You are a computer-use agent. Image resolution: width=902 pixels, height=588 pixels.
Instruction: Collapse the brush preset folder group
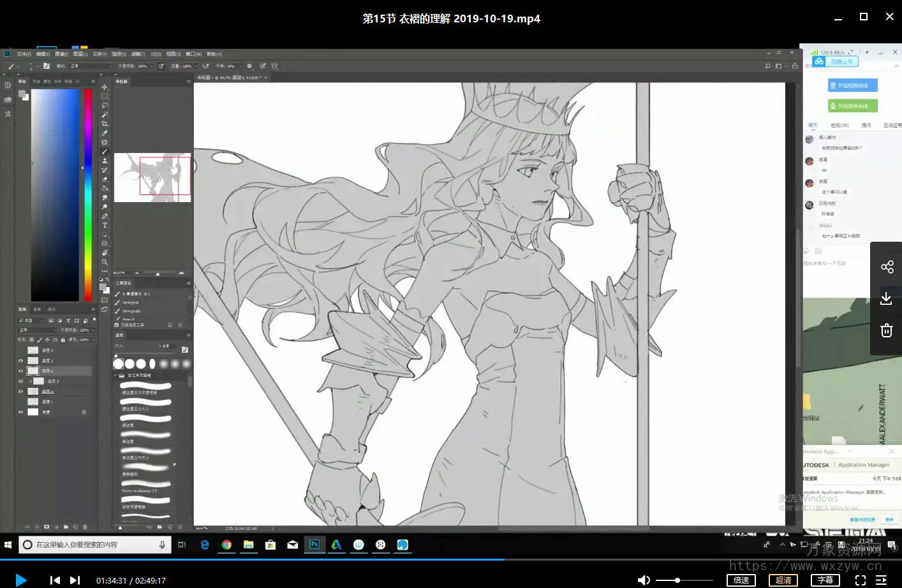(x=116, y=376)
